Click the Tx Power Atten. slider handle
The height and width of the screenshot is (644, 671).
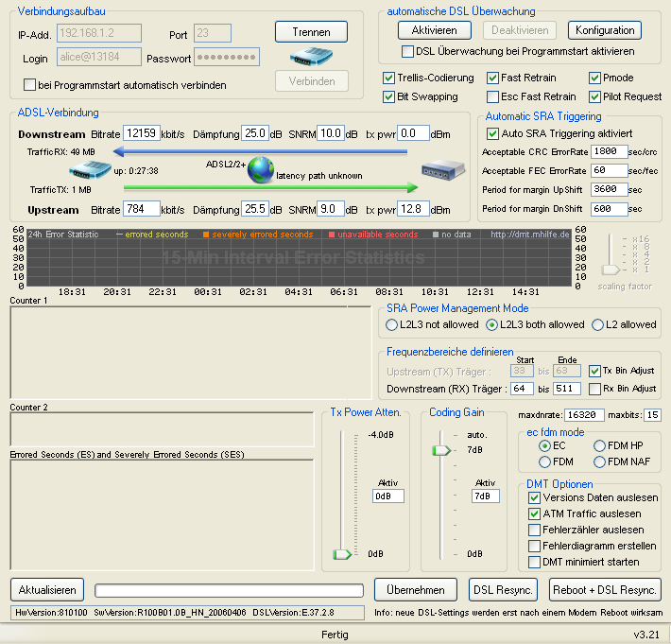click(341, 554)
